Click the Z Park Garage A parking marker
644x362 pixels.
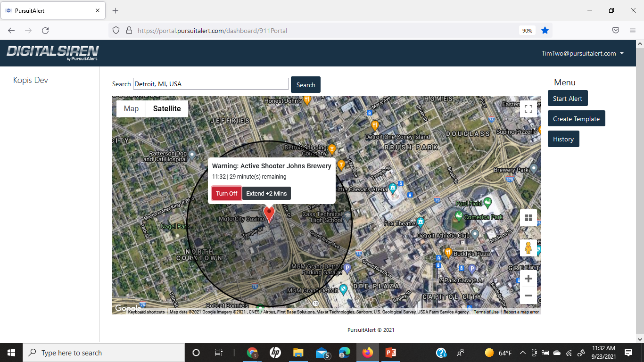pos(472,269)
